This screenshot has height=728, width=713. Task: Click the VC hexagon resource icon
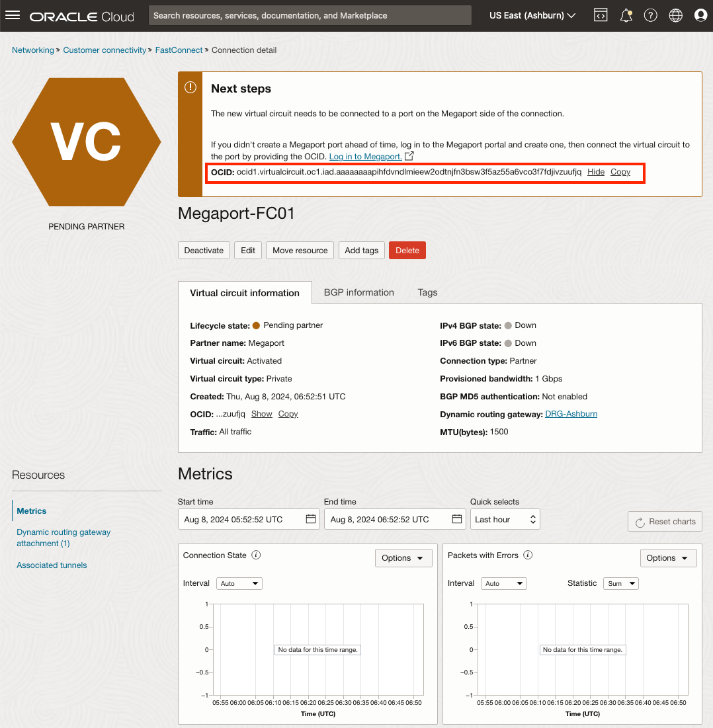tap(87, 142)
